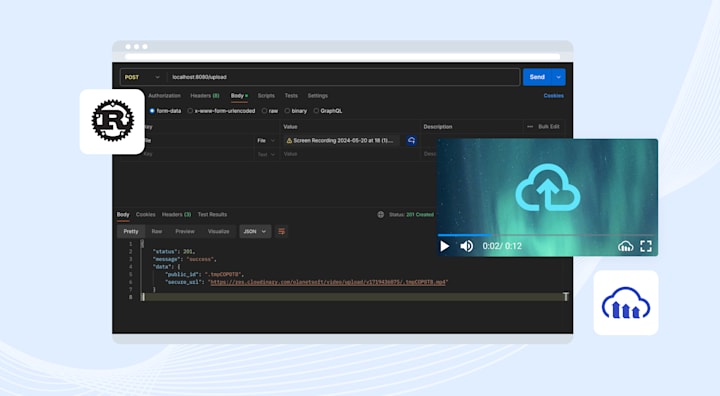Enter fullscreen on the video player

[646, 246]
